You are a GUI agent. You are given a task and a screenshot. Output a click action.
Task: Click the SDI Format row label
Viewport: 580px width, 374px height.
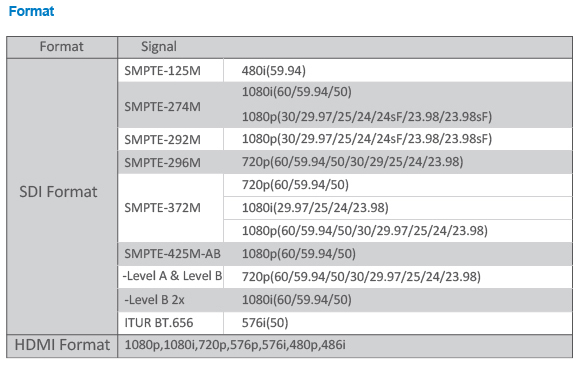click(58, 192)
